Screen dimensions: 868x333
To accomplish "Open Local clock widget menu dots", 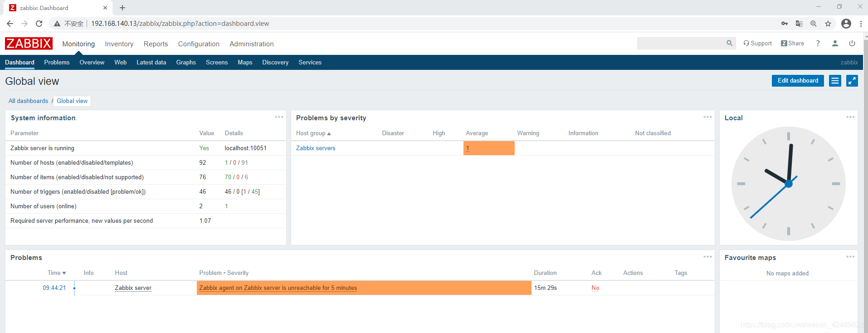I will 850,117.
